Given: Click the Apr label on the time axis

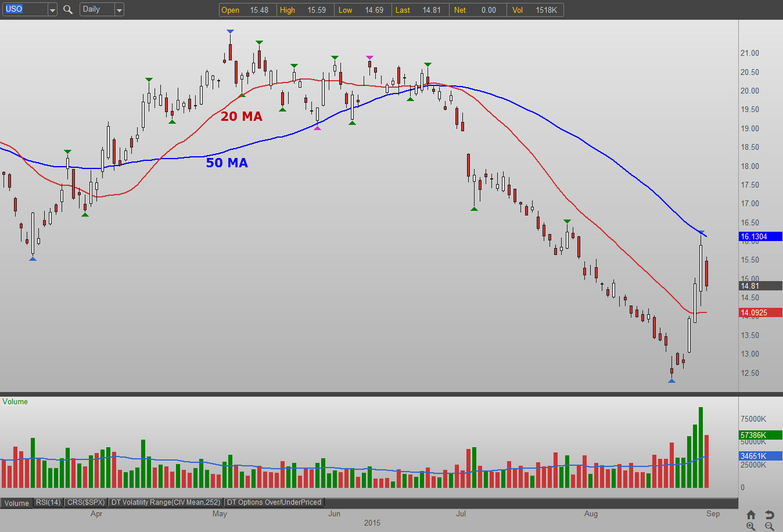Looking at the screenshot, I should 96,513.
